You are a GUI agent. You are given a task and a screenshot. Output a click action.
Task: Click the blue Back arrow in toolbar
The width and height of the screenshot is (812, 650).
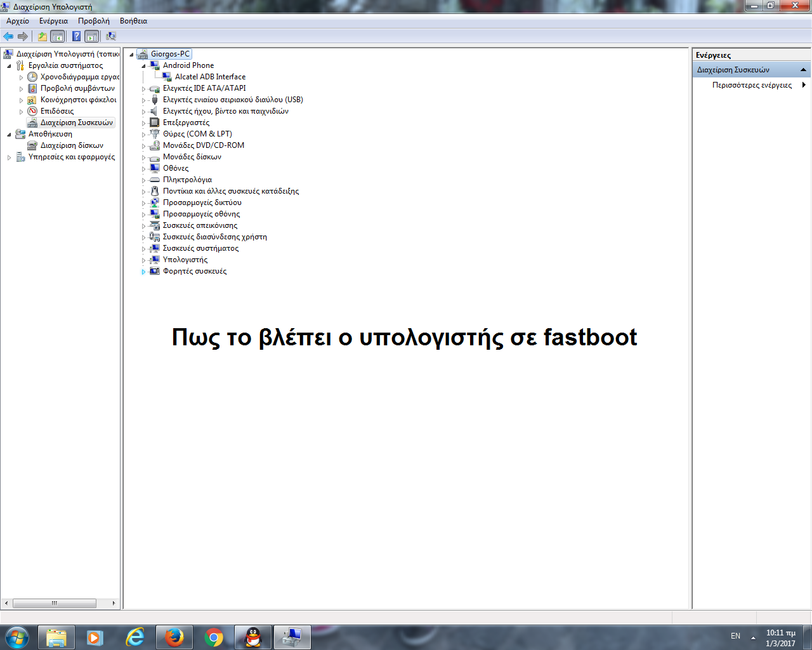(8, 36)
